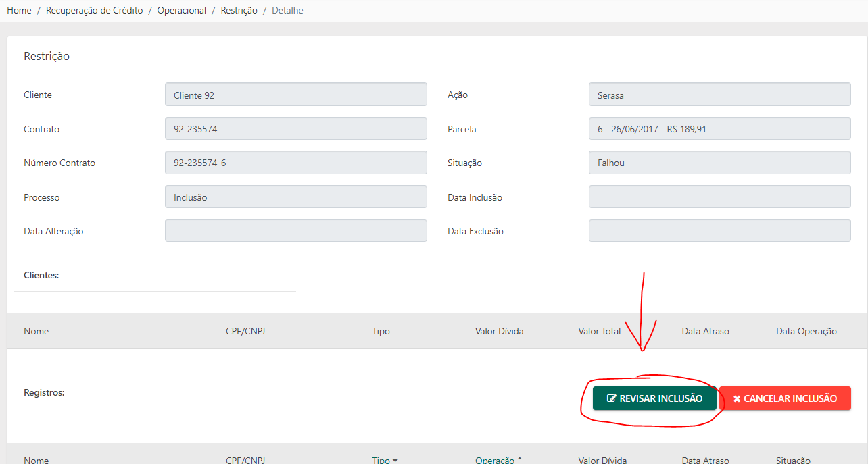Click the Ação field showing Serasa
The image size is (868, 464).
[720, 95]
